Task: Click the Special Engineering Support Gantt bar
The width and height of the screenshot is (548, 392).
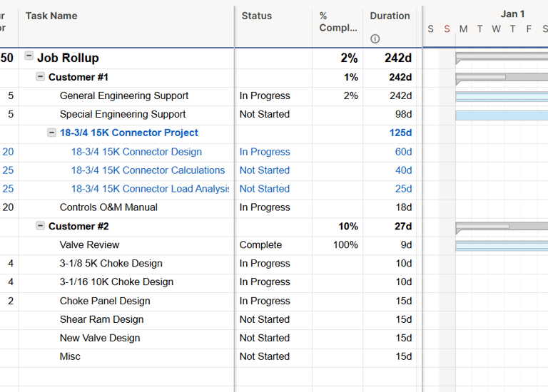Action: (x=501, y=115)
